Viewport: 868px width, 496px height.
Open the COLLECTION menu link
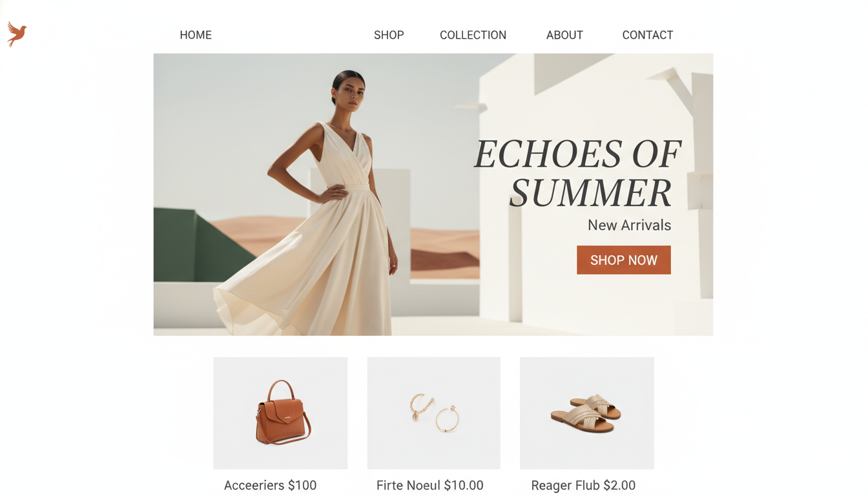click(x=473, y=35)
